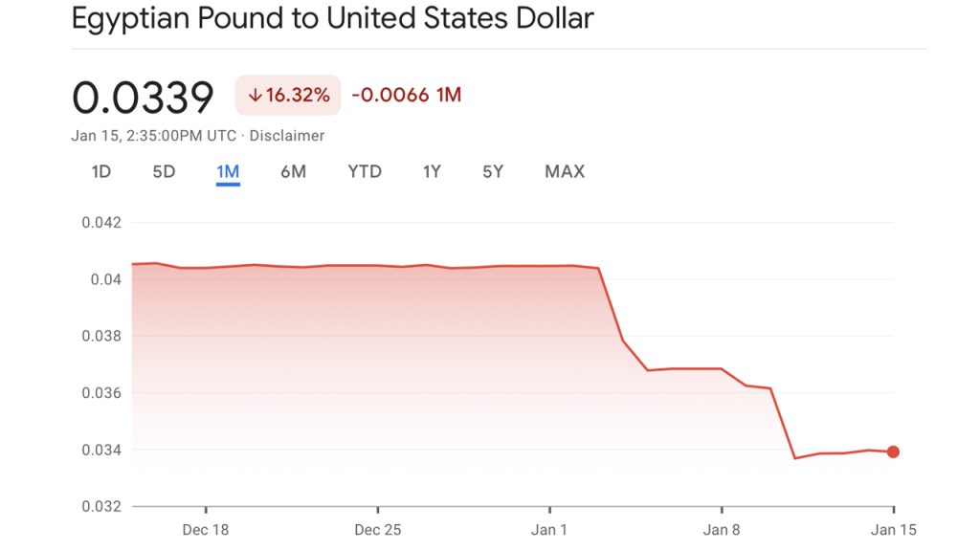This screenshot has width=980, height=551.
Task: Open the Disclaimer link
Action: [x=289, y=136]
